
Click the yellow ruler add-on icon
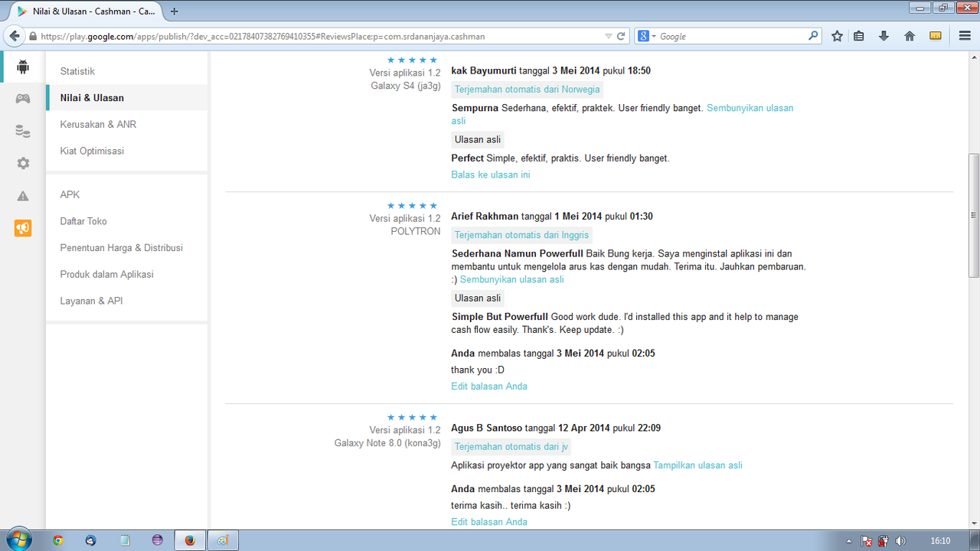point(935,36)
